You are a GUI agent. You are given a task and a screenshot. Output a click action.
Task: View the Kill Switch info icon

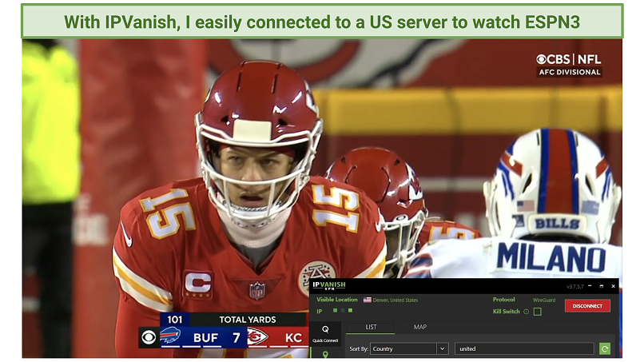[x=526, y=312]
